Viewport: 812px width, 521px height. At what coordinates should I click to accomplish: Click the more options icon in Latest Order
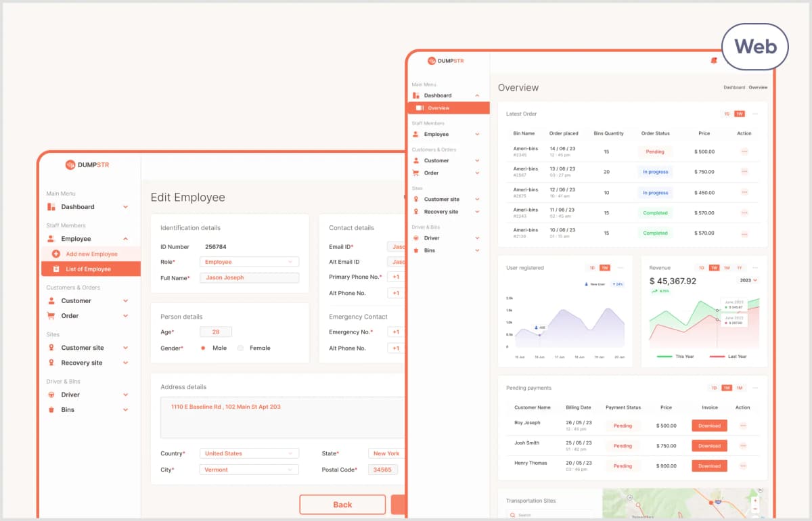[x=755, y=114]
